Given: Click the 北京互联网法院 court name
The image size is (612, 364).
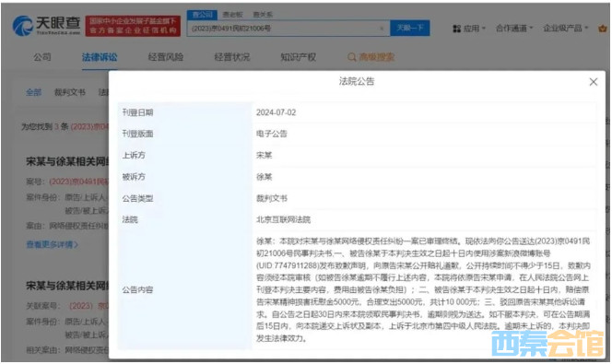Looking at the screenshot, I should click(x=283, y=219).
